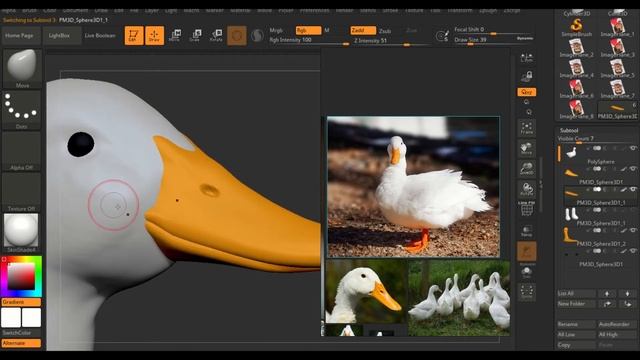
Task: Toggle the Sculptris Pro icon
Action: pyautogui.click(x=257, y=36)
